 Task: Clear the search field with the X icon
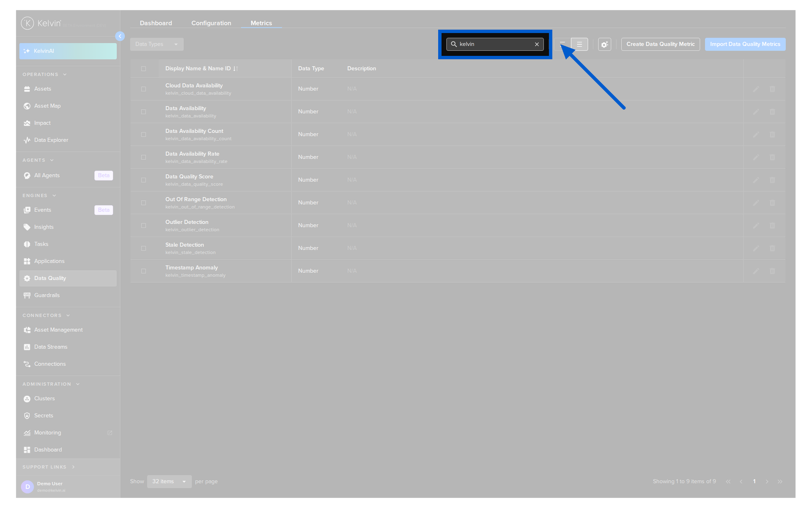tap(537, 44)
